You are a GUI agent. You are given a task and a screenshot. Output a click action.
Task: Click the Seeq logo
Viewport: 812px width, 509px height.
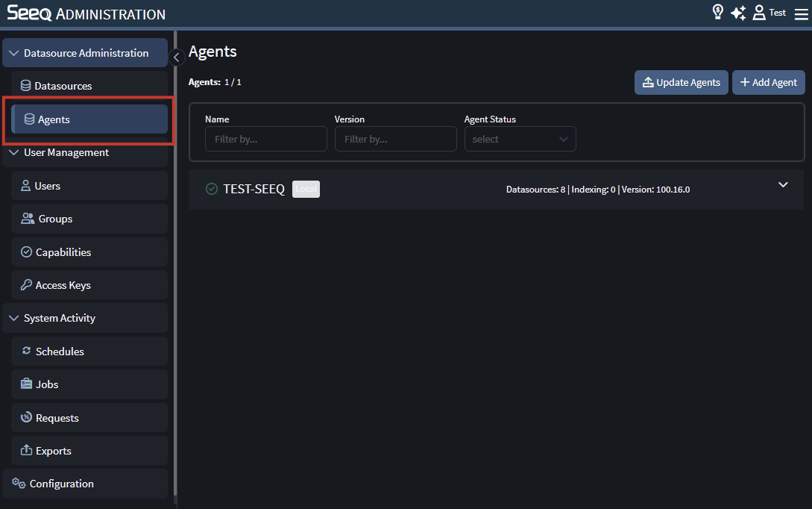point(28,13)
